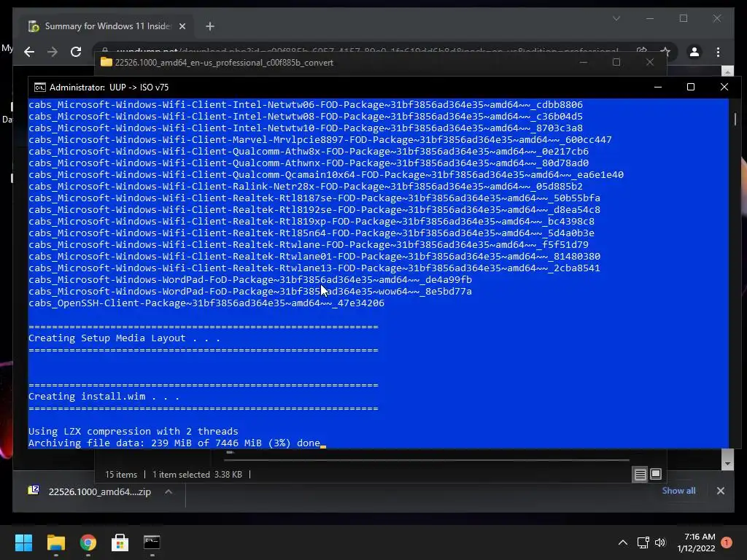Click the Intel-Netwtw06 package line
This screenshot has height=560, width=747.
[x=306, y=105]
